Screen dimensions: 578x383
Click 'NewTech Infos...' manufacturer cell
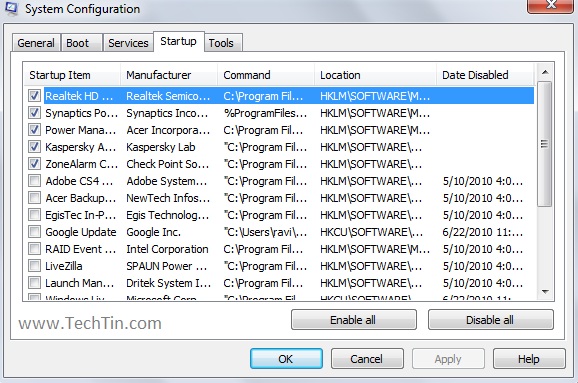click(x=168, y=198)
